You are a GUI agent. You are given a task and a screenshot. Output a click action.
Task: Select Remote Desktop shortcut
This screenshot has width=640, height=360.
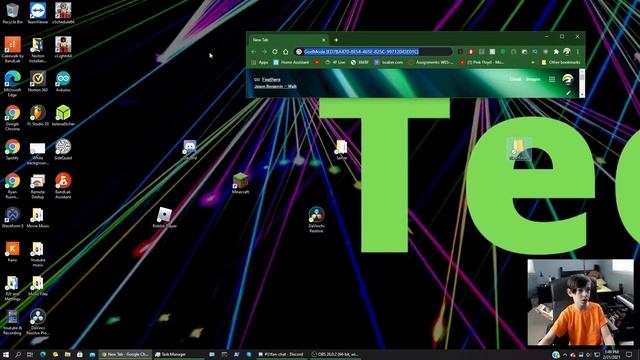coord(38,186)
